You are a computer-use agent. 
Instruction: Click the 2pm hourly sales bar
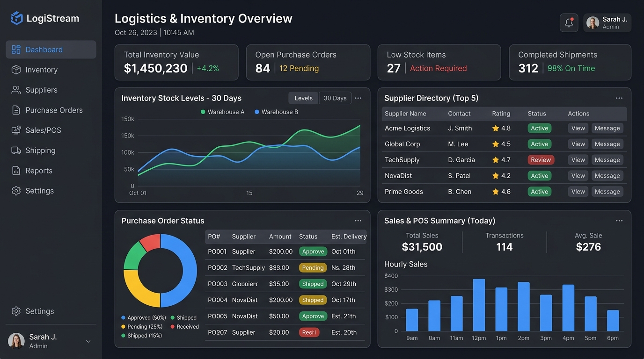click(x=524, y=307)
